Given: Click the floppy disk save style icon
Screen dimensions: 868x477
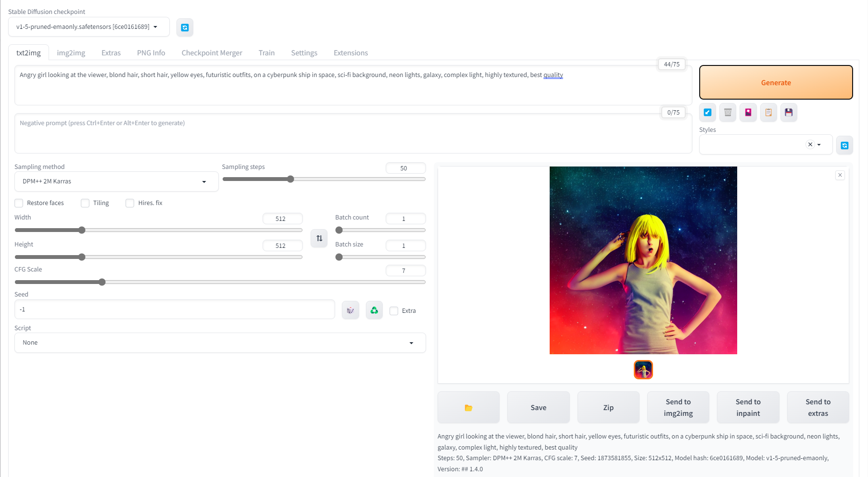Looking at the screenshot, I should coord(788,112).
